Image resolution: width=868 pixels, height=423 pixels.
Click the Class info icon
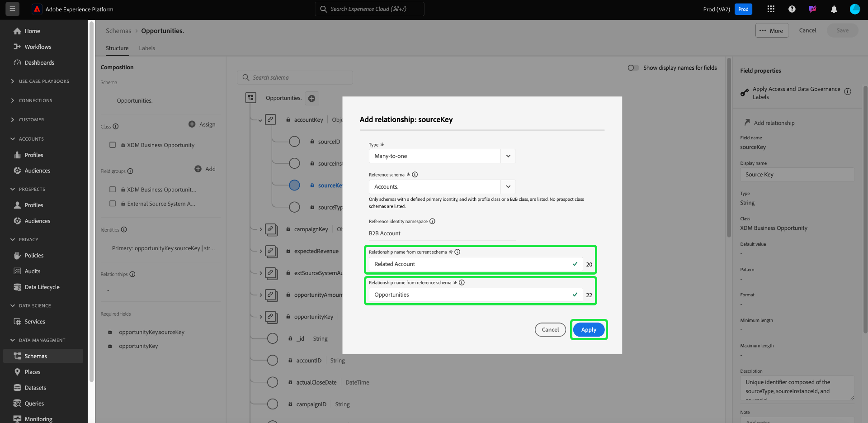(x=116, y=127)
